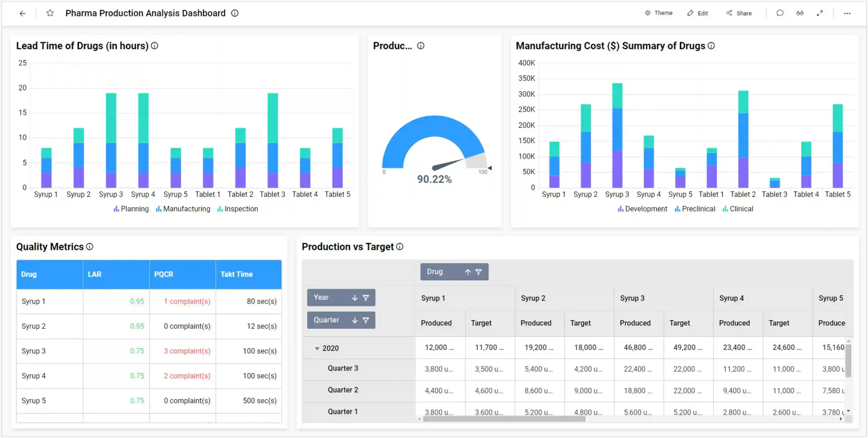868x438 pixels.
Task: Click the Edit button
Action: coord(698,13)
